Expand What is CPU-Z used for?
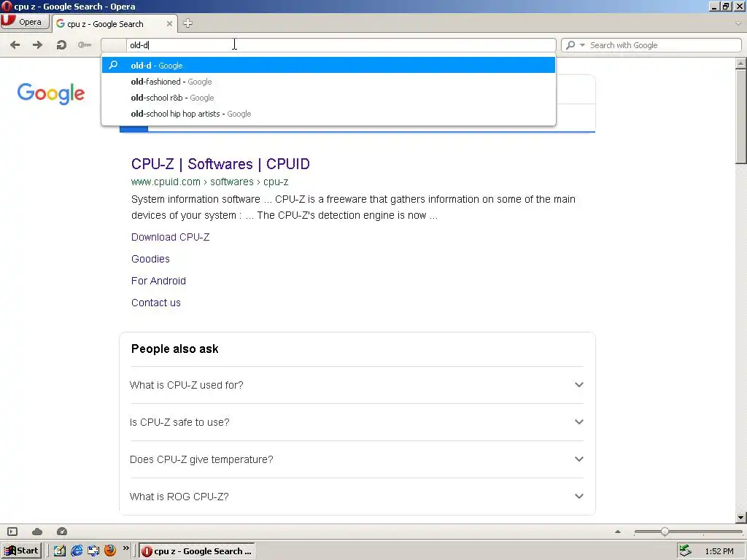 click(356, 385)
